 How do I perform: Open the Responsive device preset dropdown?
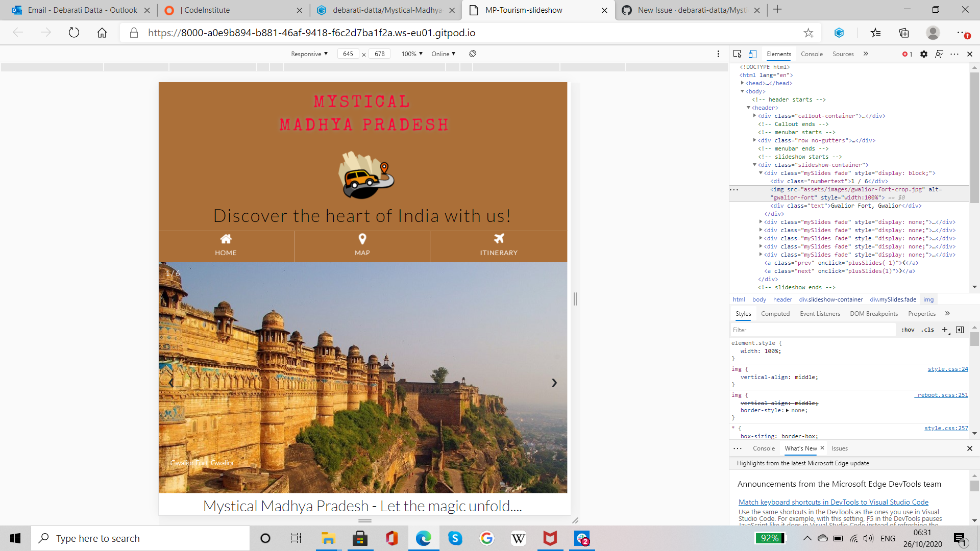pos(309,54)
